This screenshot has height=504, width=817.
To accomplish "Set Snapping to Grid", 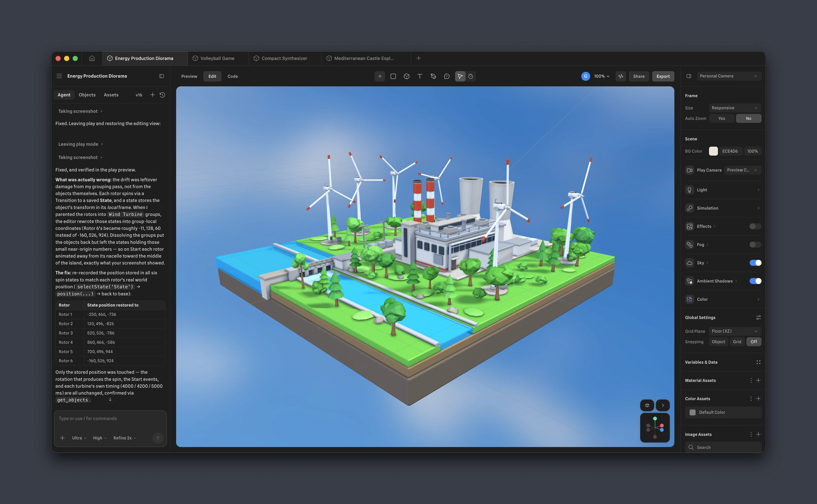I will pyautogui.click(x=737, y=342).
